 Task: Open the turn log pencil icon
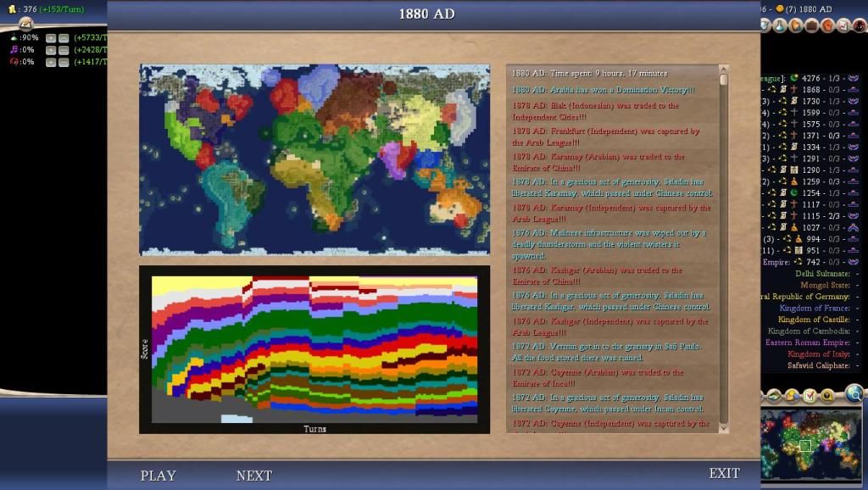point(25,24)
